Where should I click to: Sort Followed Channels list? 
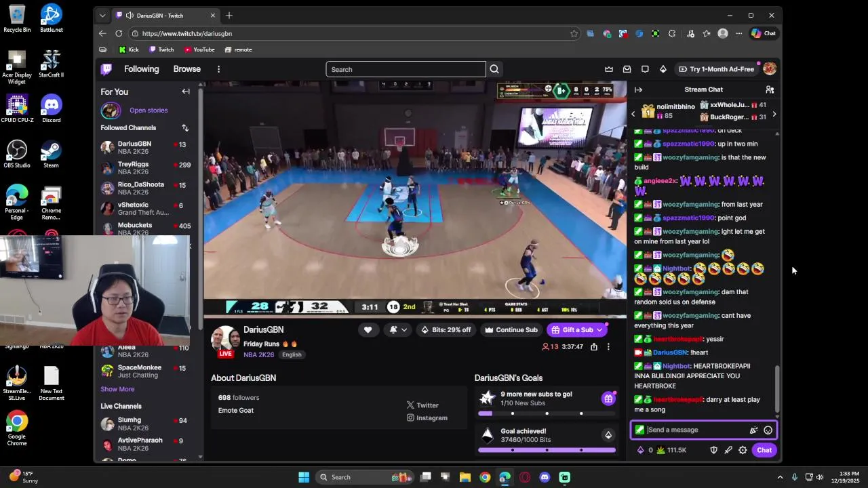click(x=185, y=127)
